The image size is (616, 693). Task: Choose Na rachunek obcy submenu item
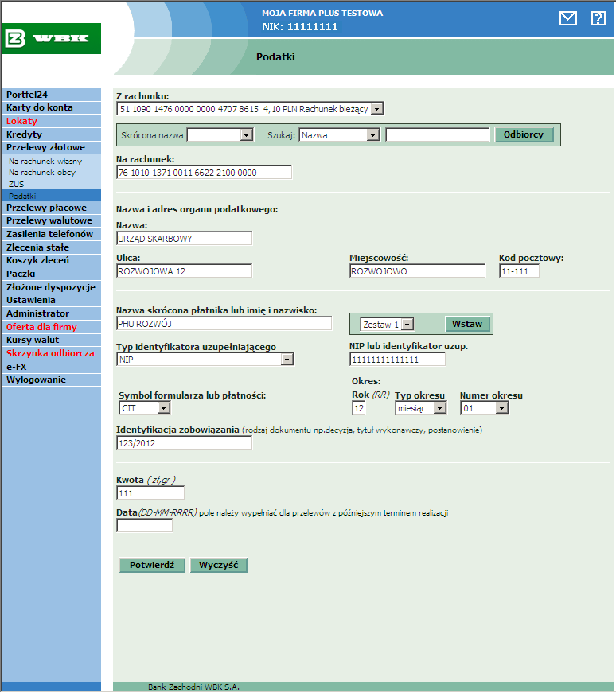tap(42, 173)
